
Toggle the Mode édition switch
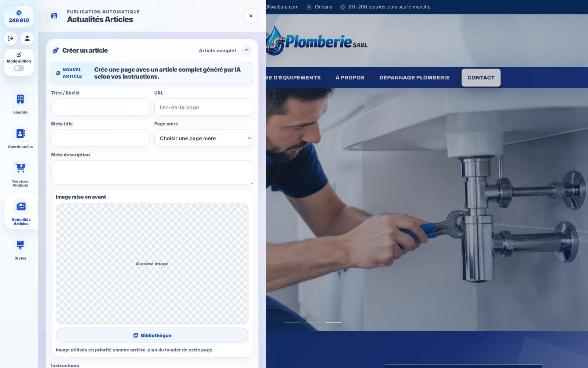click(19, 68)
